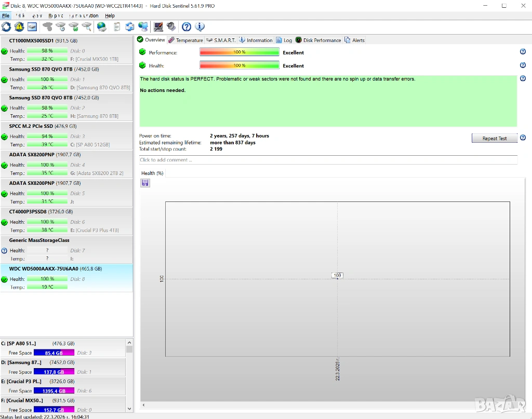Image resolution: width=532 pixels, height=419 pixels.
Task: Save the health graph with floppy icon
Action: 145,183
